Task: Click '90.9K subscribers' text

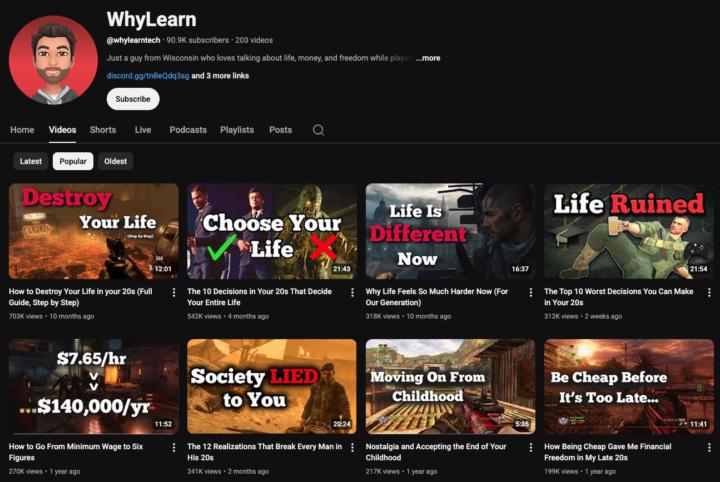Action: [197, 40]
